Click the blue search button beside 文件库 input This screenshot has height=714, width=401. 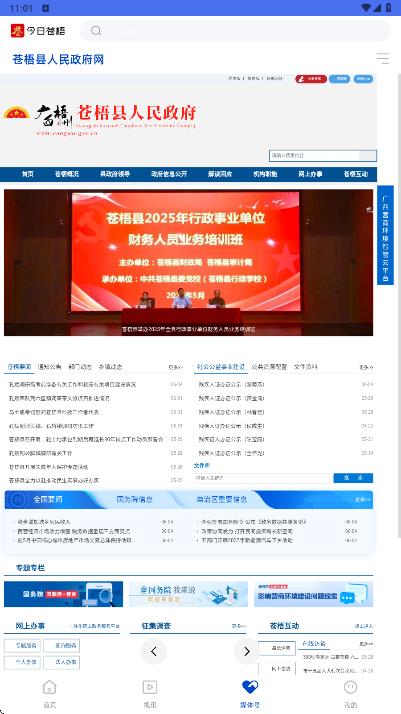[x=353, y=478]
